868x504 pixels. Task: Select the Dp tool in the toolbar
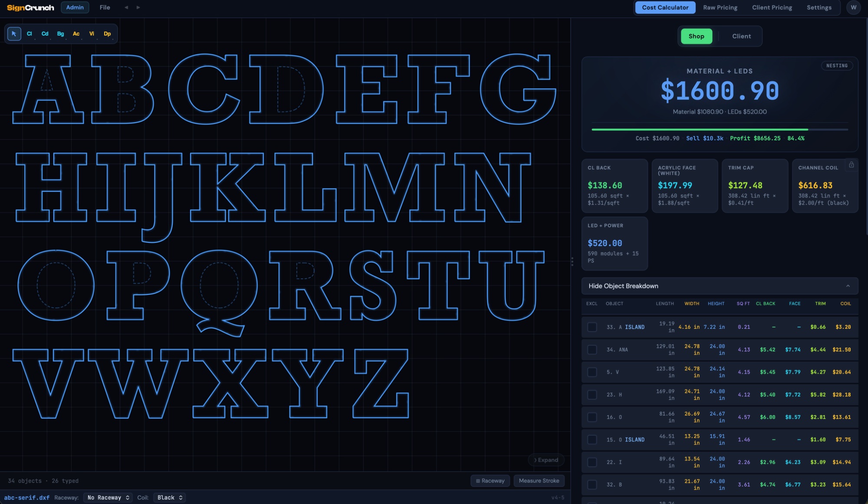pyautogui.click(x=107, y=33)
